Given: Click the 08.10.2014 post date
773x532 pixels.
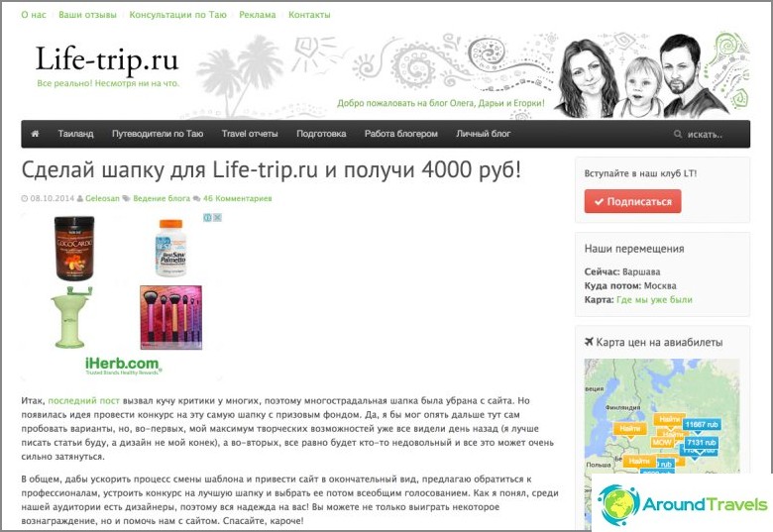Looking at the screenshot, I should coord(52,198).
